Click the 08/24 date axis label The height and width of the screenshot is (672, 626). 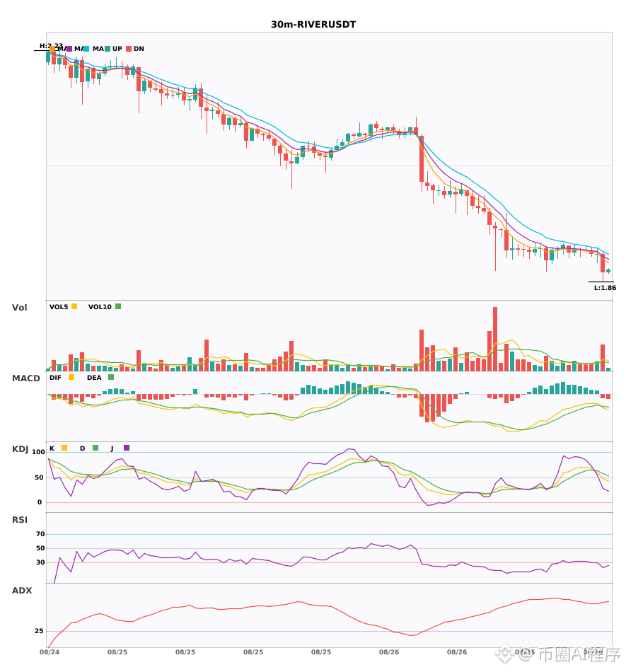[x=50, y=652]
